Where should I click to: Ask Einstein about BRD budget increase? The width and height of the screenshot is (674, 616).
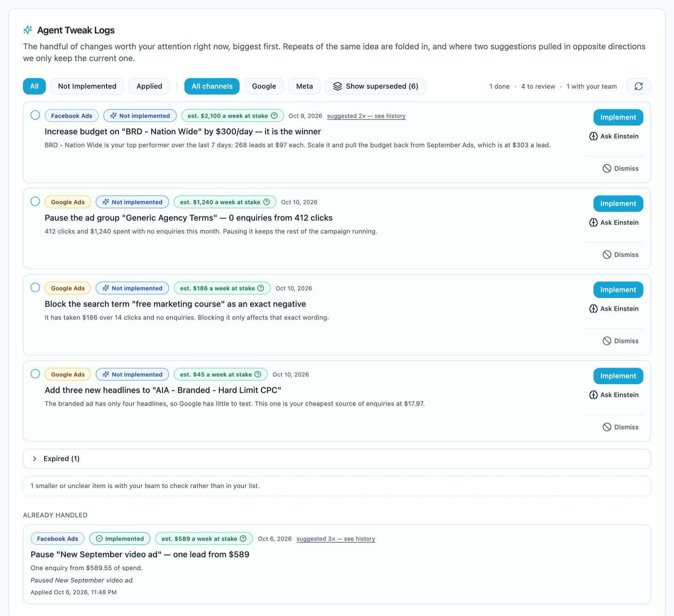[x=614, y=136]
